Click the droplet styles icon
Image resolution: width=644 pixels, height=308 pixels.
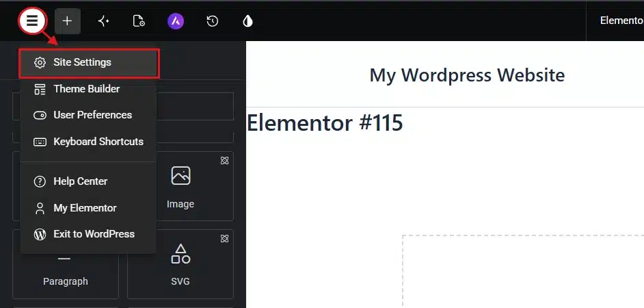tap(247, 21)
